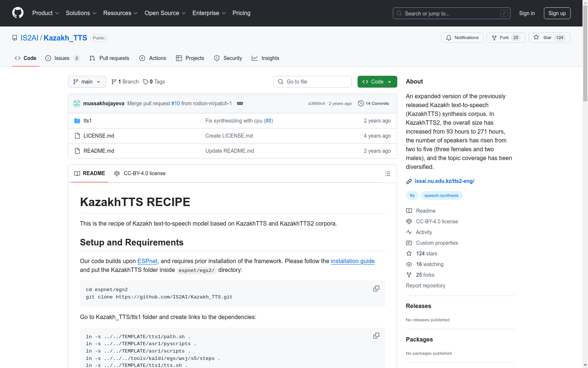Copy the git clone code block
The width and height of the screenshot is (588, 368).
pos(376,289)
